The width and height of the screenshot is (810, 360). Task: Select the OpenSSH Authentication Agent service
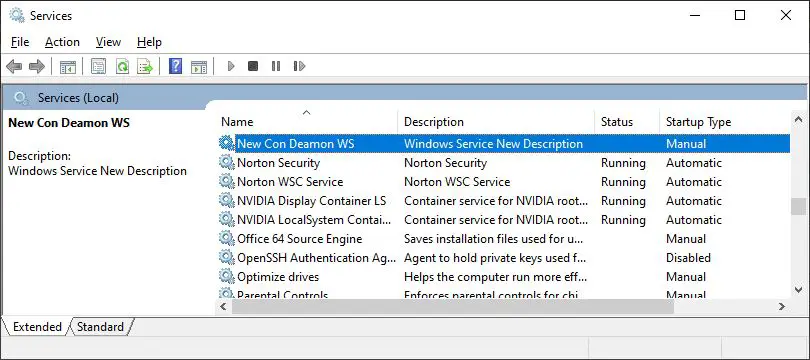503,258
